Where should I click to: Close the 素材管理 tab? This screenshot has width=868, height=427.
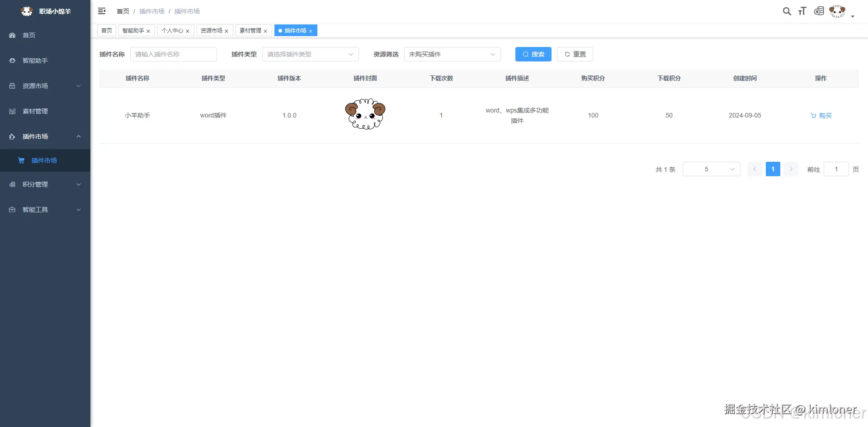click(266, 30)
